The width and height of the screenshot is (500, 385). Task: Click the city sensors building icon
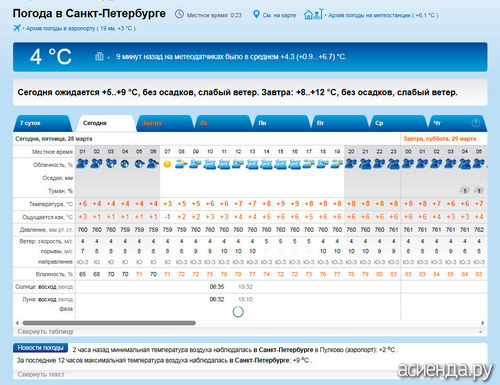[x=99, y=56]
